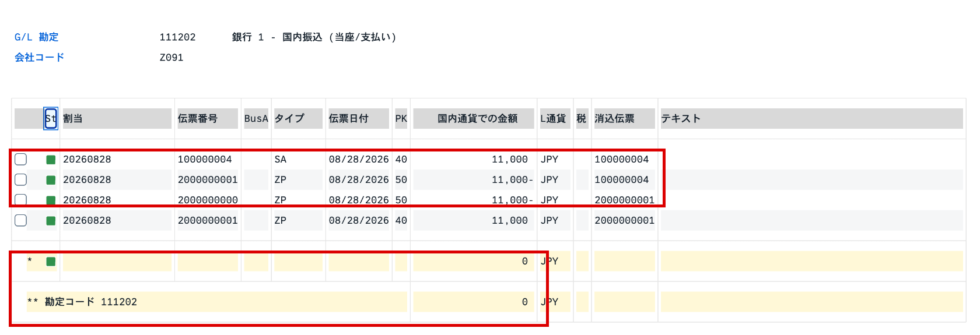Image resolution: width=980 pixels, height=335 pixels.
Task: Click the G/L 勘定 label
Action: (x=36, y=37)
